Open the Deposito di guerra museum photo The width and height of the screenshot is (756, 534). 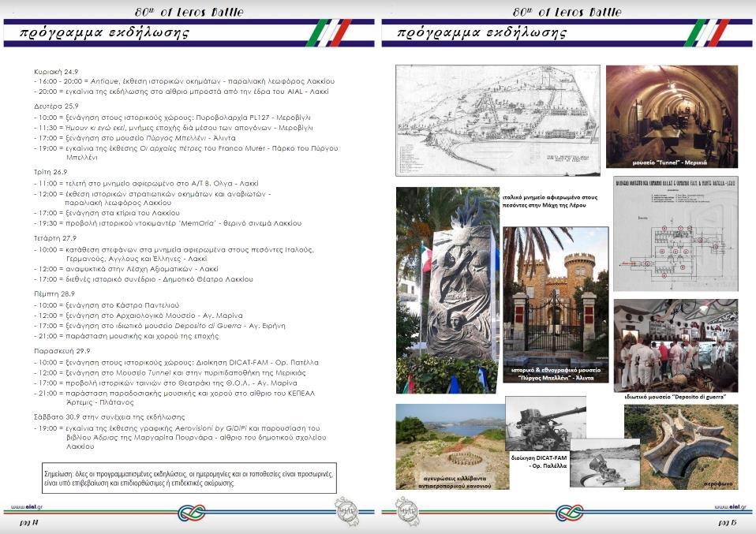tap(676, 345)
